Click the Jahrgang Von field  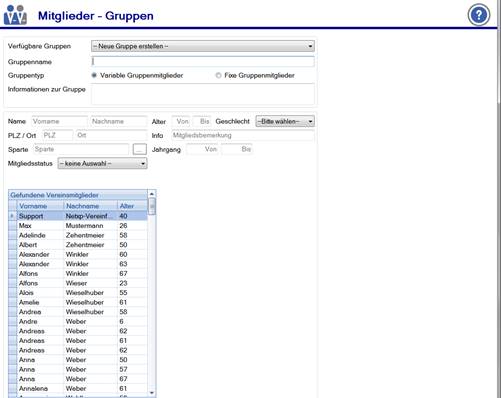click(202, 149)
